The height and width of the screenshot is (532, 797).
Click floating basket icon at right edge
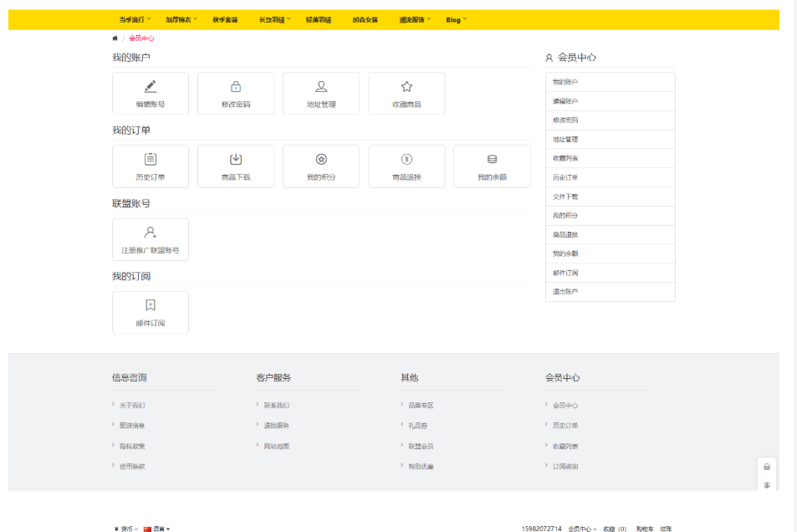[x=767, y=467]
